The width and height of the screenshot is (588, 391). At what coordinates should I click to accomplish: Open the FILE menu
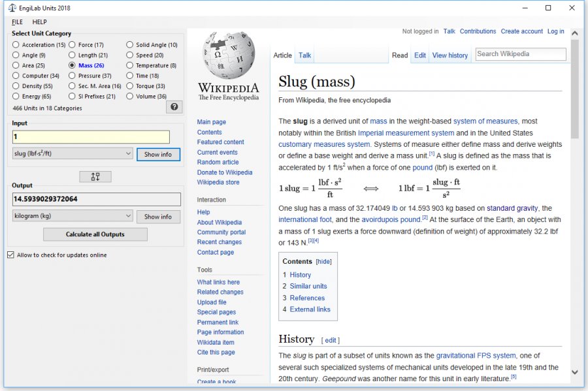pos(17,22)
